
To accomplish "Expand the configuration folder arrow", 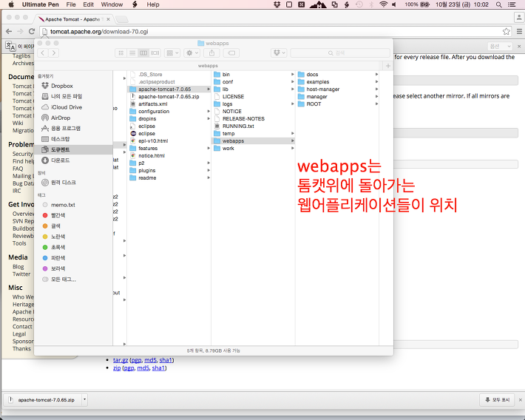I will tap(209, 111).
